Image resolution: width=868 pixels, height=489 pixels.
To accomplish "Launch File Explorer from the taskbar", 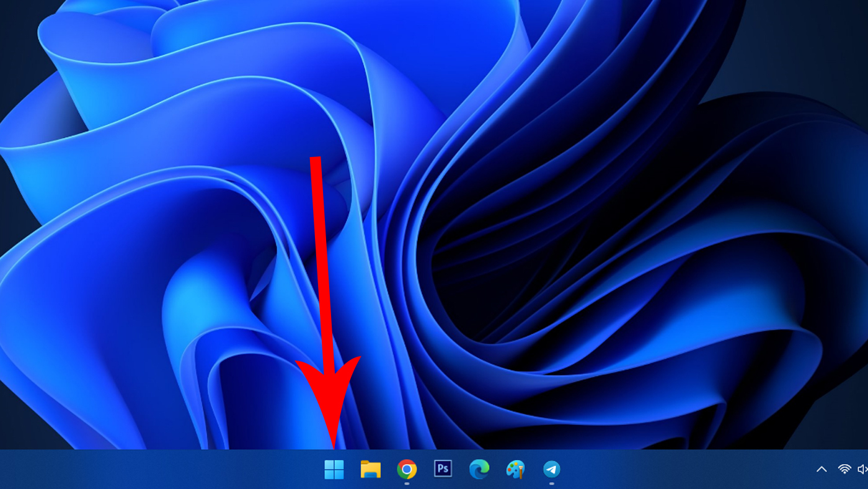I will point(370,470).
